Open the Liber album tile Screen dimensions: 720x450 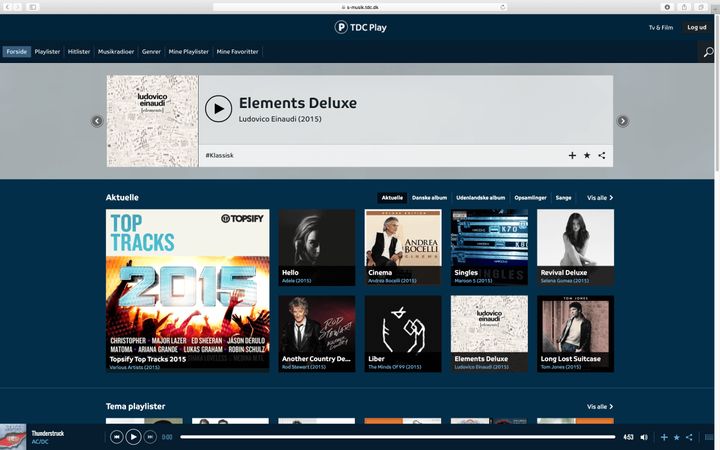(403, 334)
